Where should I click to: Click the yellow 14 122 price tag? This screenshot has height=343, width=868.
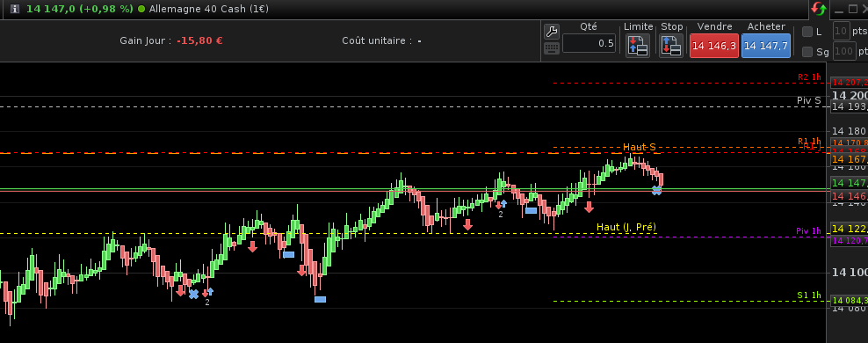[x=850, y=229]
